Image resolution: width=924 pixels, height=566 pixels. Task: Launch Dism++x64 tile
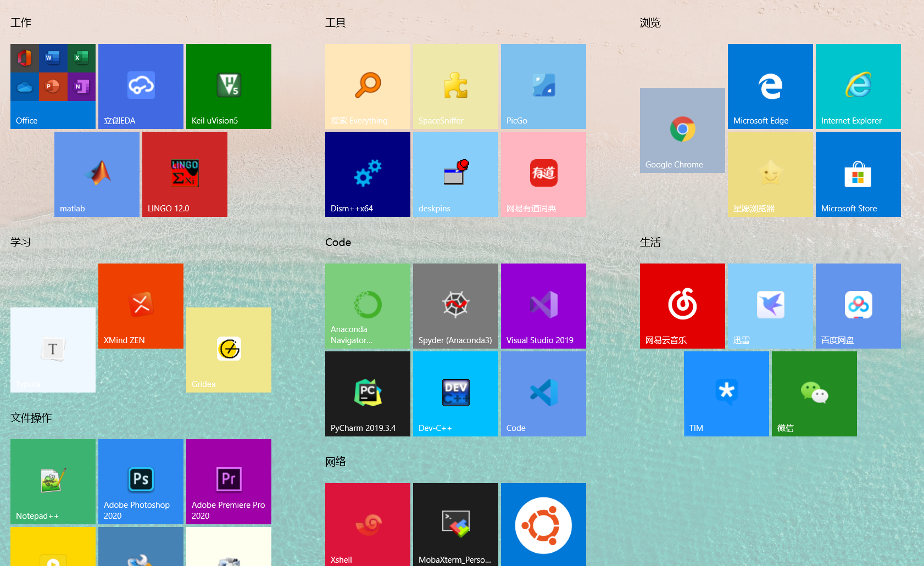click(x=368, y=174)
